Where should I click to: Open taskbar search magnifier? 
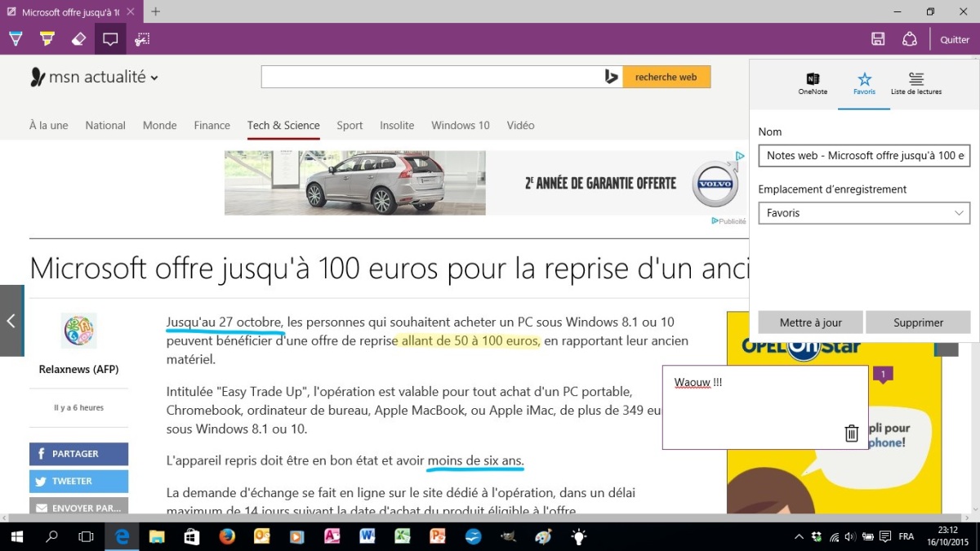[51, 536]
